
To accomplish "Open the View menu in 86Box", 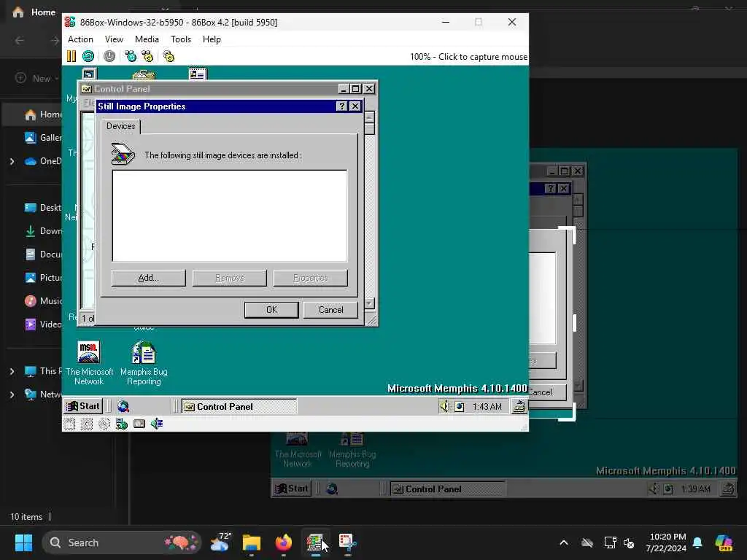I will pyautogui.click(x=114, y=39).
